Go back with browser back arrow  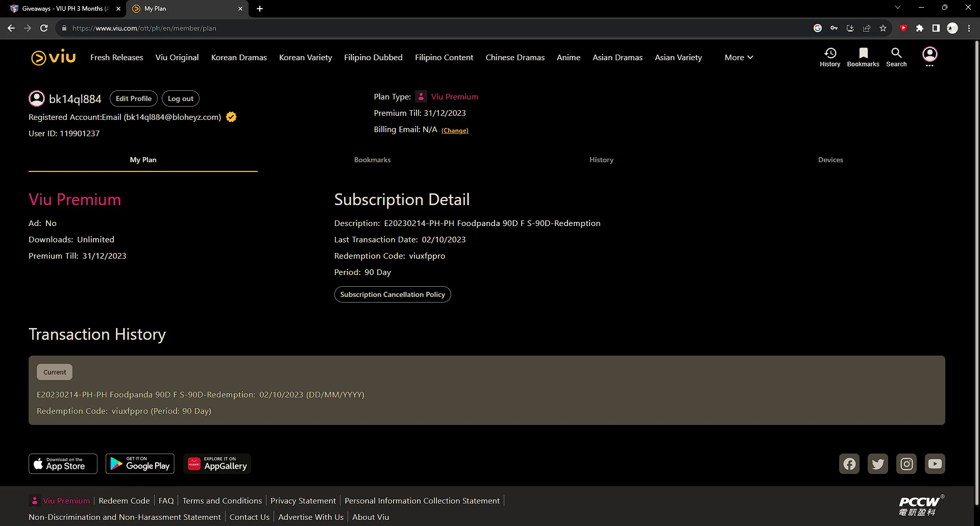tap(11, 28)
